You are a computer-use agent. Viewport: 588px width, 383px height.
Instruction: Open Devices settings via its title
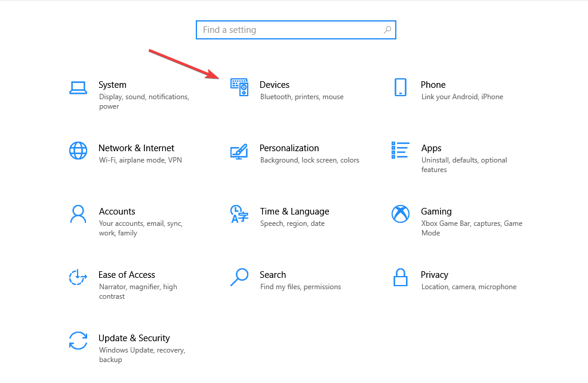click(x=275, y=84)
